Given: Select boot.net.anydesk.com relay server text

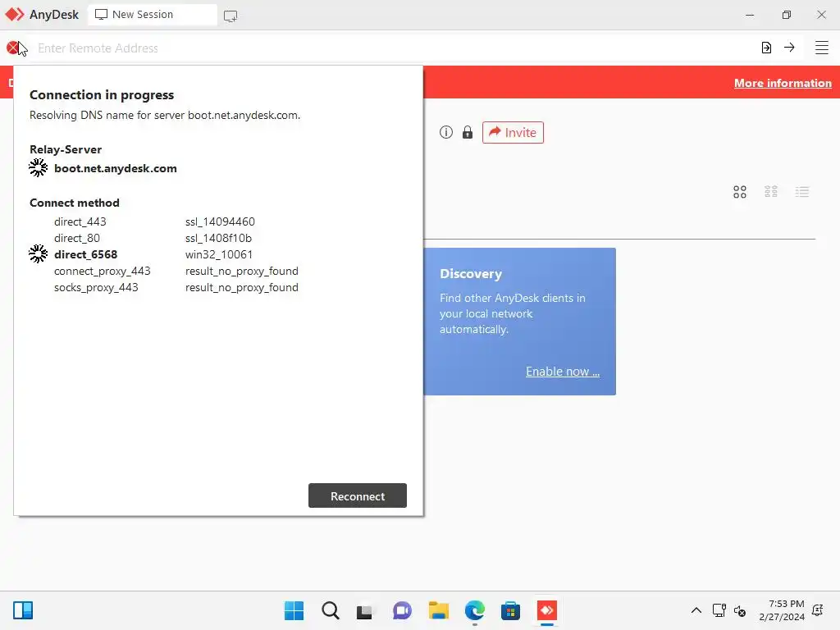Looking at the screenshot, I should (115, 168).
